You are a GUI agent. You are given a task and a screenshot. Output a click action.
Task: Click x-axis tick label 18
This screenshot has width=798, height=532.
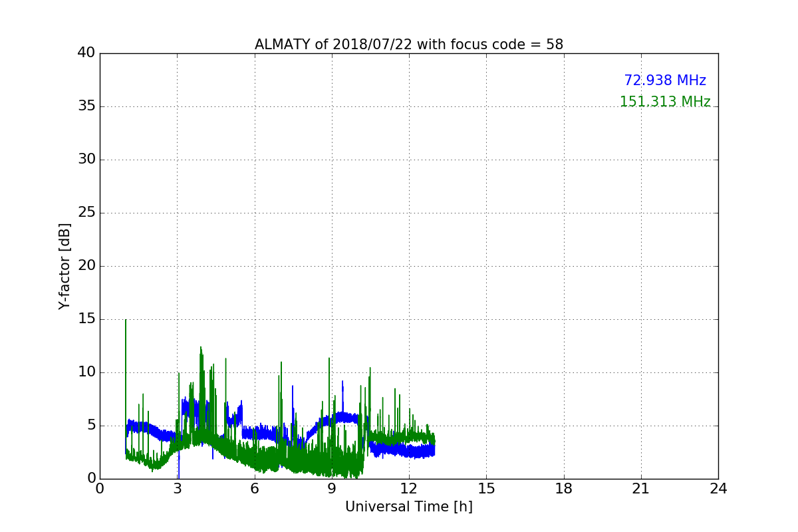pos(564,489)
